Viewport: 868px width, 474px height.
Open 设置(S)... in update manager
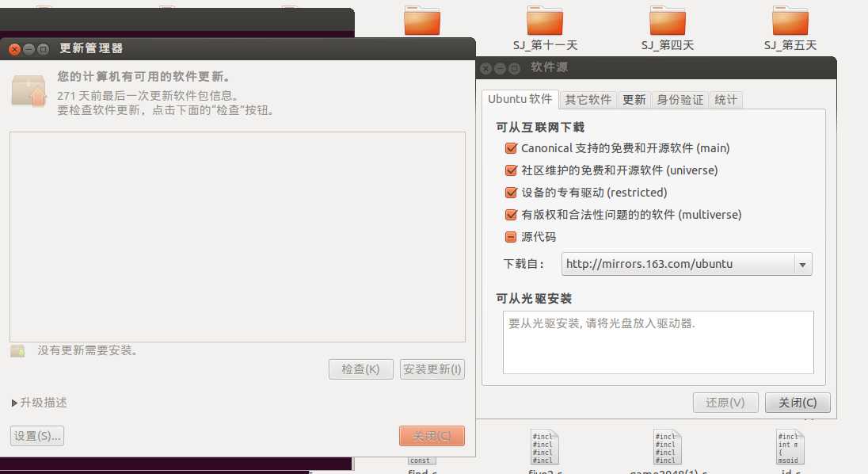37,436
